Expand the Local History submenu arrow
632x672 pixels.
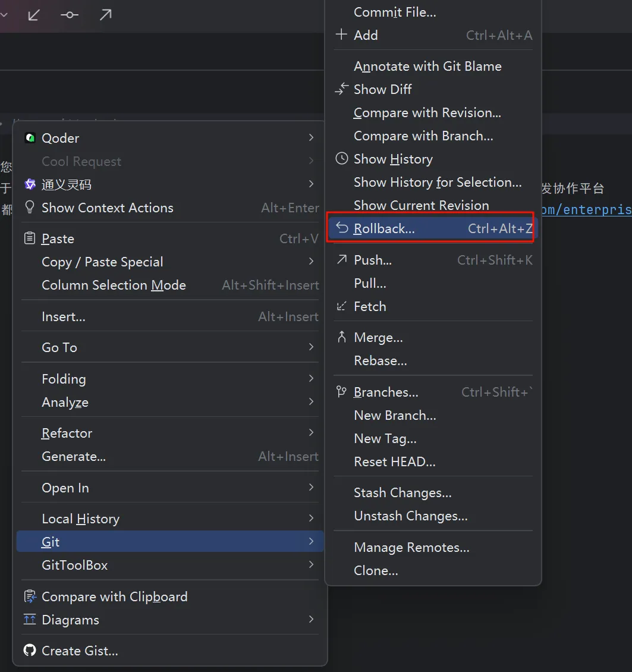312,518
